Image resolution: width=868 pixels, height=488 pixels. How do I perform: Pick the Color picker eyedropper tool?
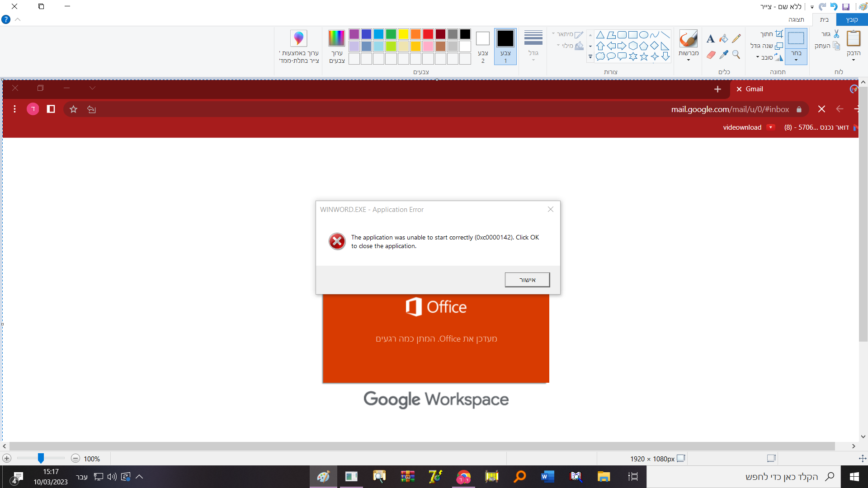click(x=724, y=55)
